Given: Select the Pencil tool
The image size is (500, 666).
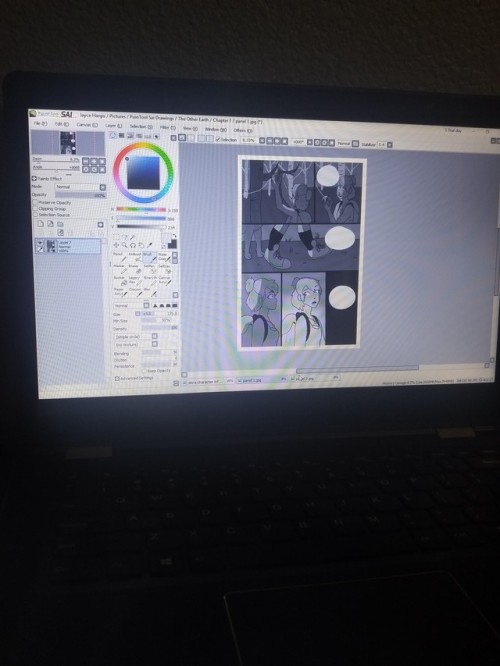Looking at the screenshot, I should tap(119, 257).
